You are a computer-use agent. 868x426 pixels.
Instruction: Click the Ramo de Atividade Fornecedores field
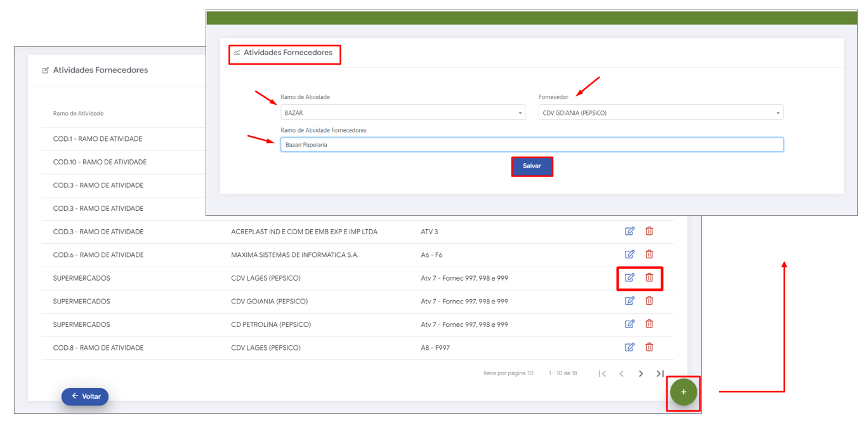click(x=532, y=145)
